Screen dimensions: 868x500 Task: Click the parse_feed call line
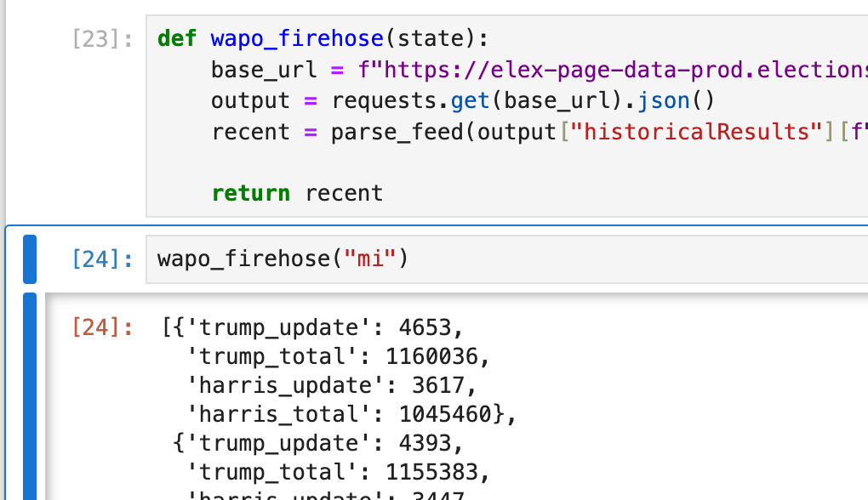pyautogui.click(x=400, y=132)
